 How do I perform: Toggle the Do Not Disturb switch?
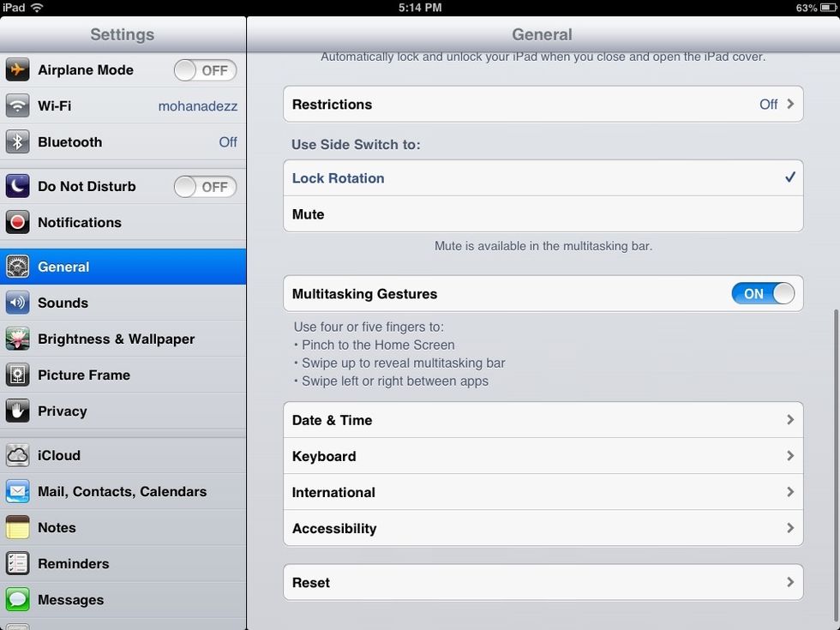click(205, 187)
